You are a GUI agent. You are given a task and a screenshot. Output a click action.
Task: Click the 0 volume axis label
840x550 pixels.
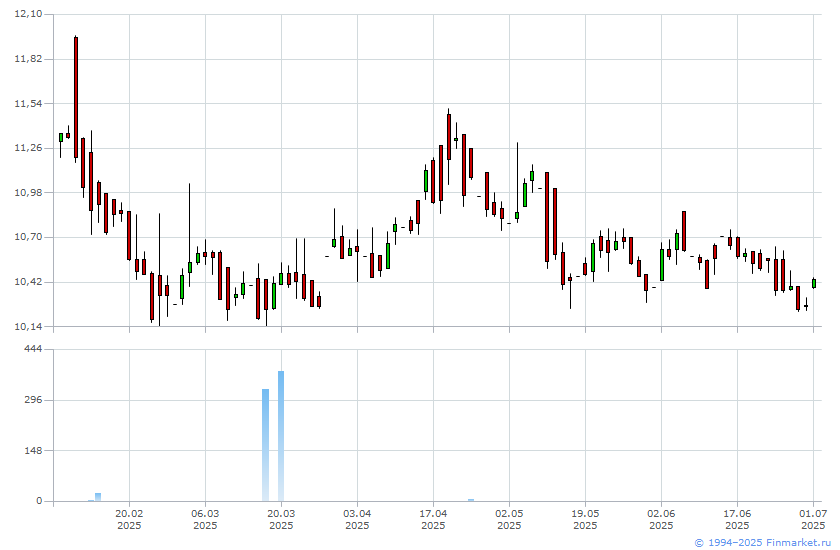[x=39, y=501]
